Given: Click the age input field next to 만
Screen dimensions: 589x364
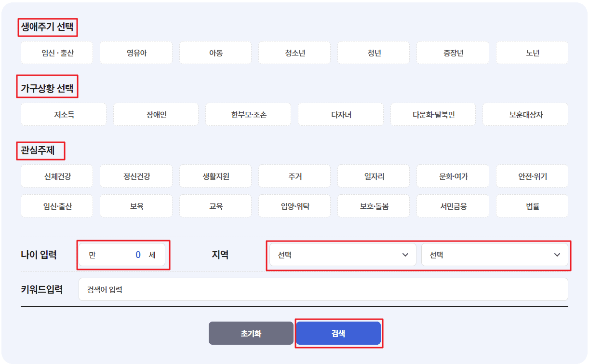Looking at the screenshot, I should [x=123, y=255].
